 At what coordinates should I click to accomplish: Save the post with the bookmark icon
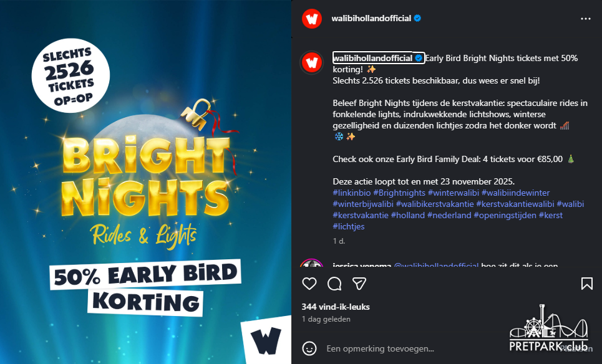pyautogui.click(x=586, y=284)
